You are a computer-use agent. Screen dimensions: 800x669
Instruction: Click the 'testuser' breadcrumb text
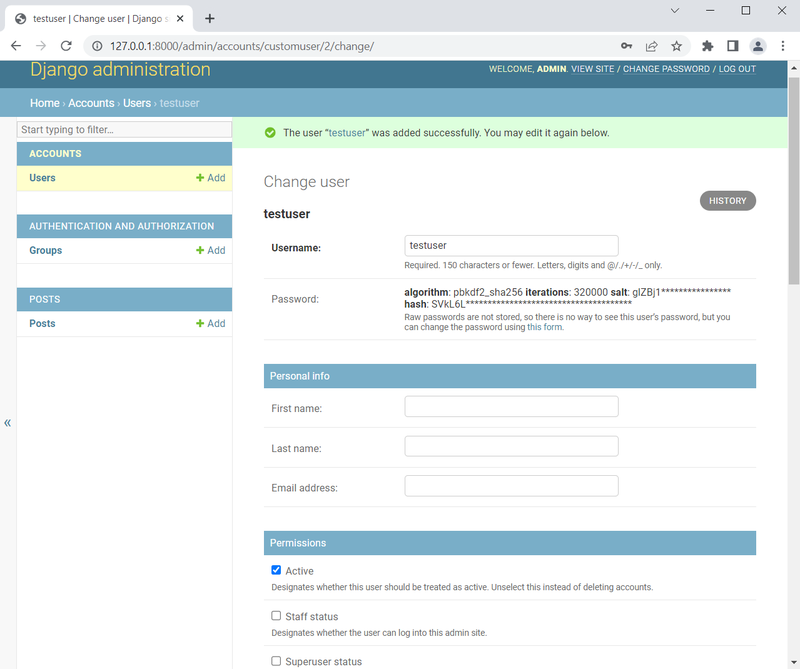coord(180,103)
